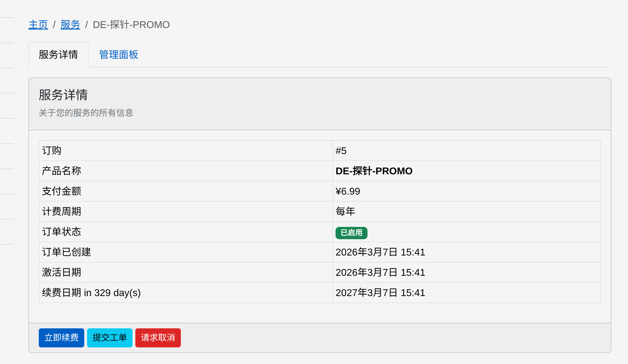Image resolution: width=628 pixels, height=364 pixels.
Task: Click the 激活日期 date value
Action: click(380, 272)
